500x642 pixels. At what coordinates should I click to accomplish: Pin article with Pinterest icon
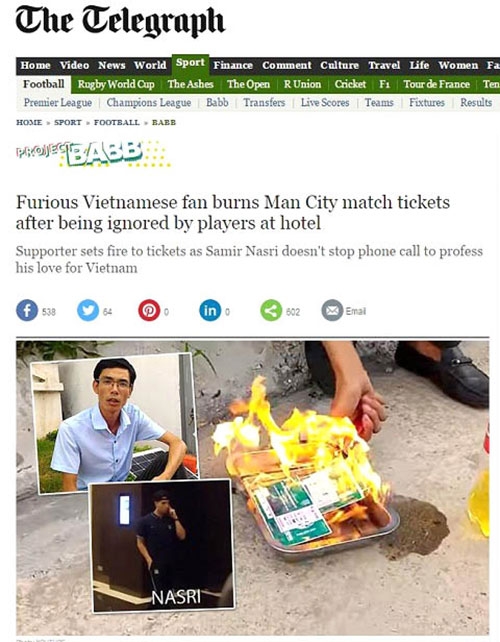tap(149, 310)
